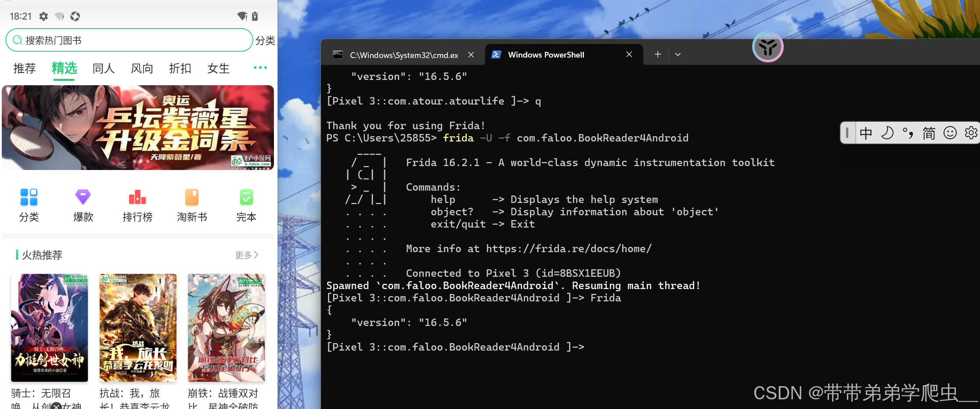Tap 更多 link in 火热推荐

pyautogui.click(x=247, y=255)
